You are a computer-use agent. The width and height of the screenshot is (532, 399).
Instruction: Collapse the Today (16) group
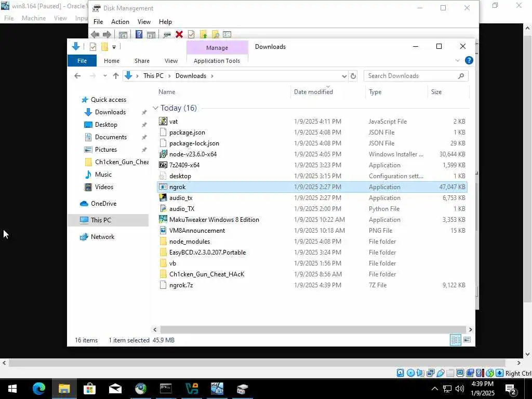(x=155, y=108)
